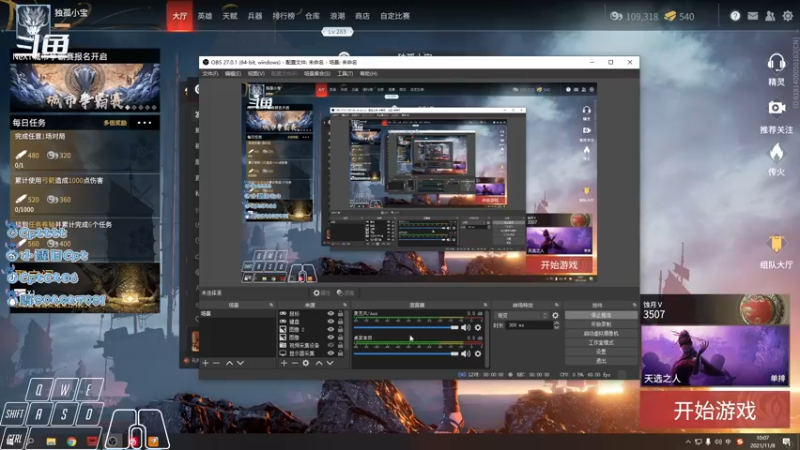Click 麦克风/Aux volume slider
This screenshot has width=800, height=450.
point(406,328)
